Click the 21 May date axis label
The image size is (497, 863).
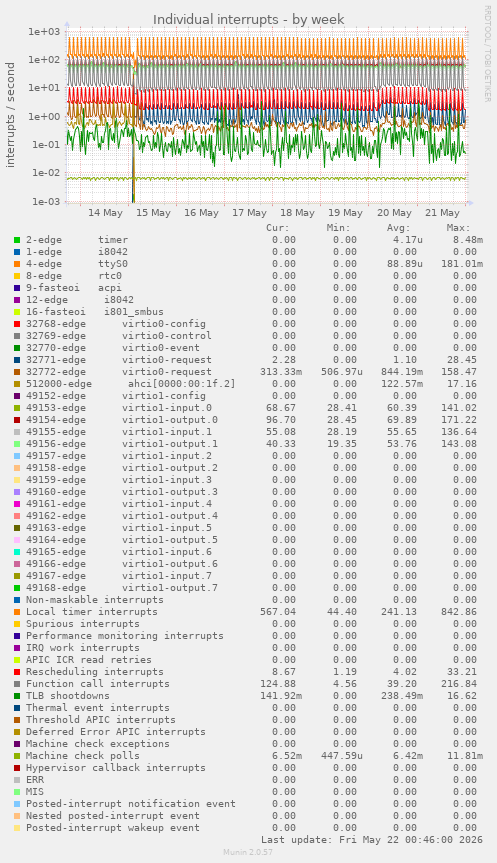442,213
